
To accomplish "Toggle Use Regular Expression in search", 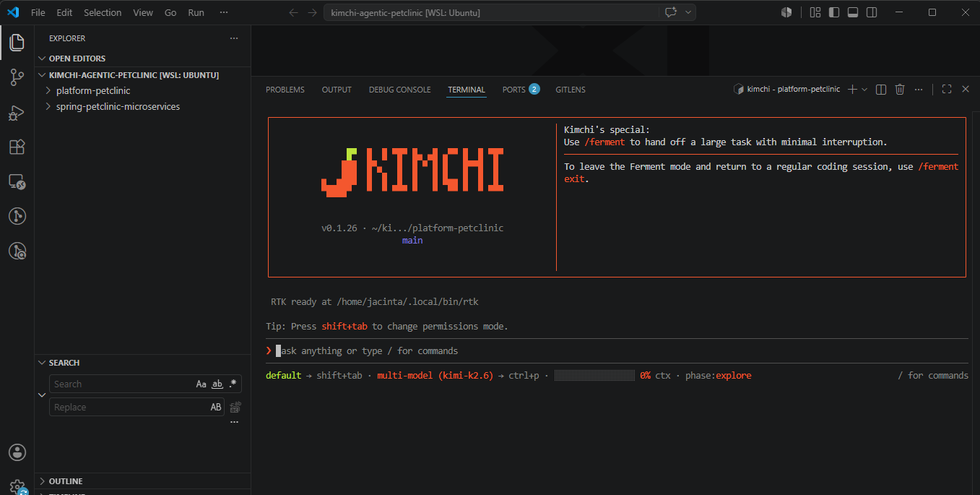I will click(x=233, y=384).
